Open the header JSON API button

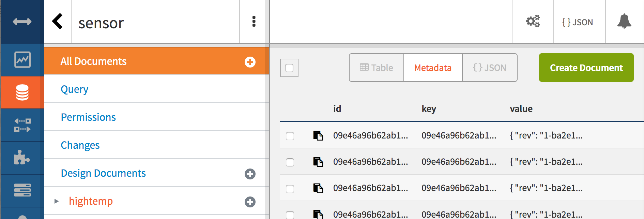click(x=578, y=22)
